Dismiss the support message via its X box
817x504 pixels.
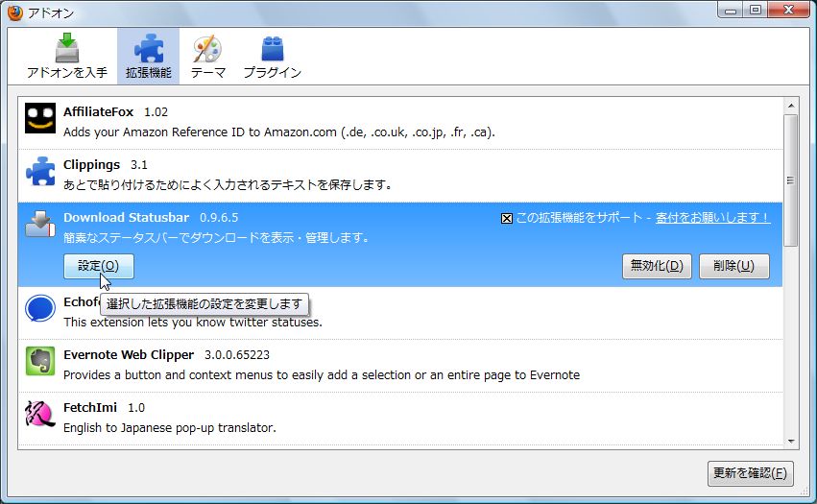click(507, 218)
